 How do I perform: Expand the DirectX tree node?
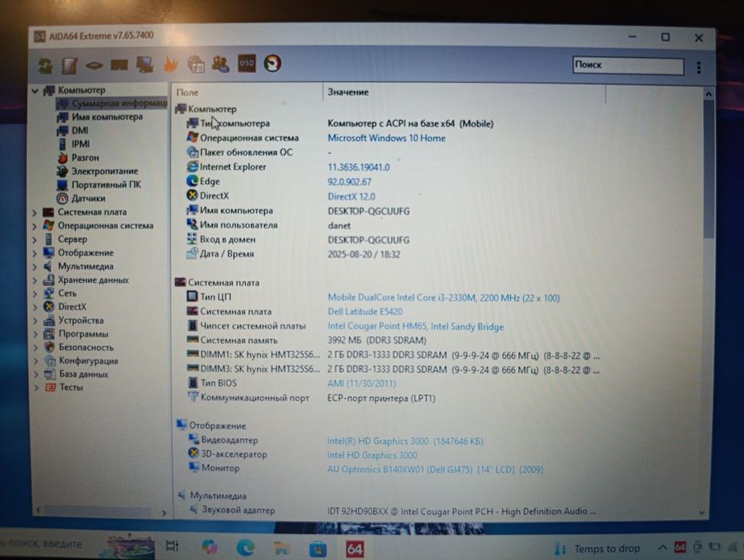[34, 307]
